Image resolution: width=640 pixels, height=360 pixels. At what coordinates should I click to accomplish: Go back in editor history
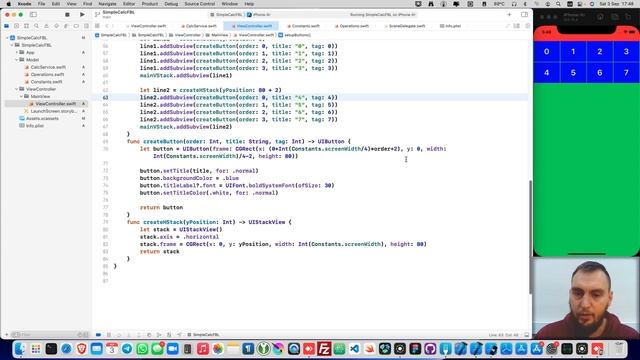point(107,26)
